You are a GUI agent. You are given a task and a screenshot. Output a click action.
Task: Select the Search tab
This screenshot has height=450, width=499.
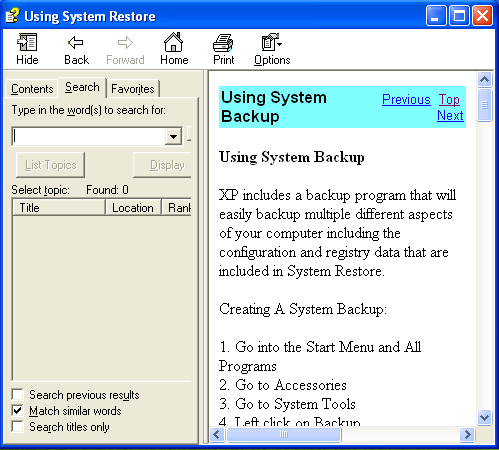point(82,87)
